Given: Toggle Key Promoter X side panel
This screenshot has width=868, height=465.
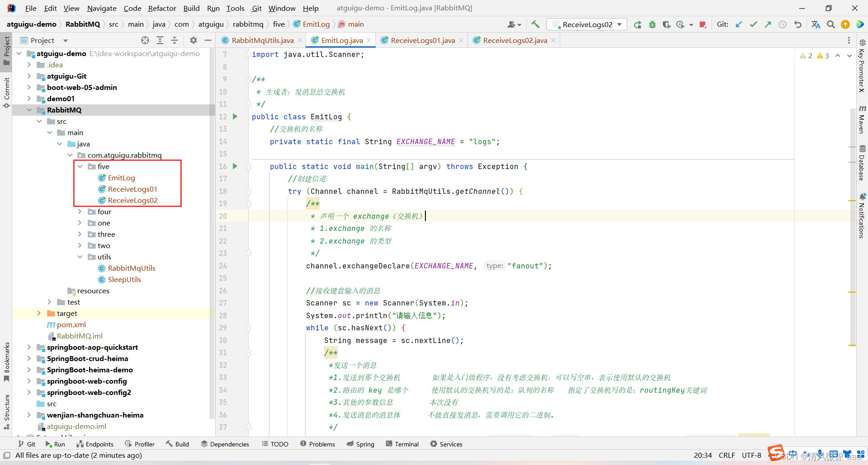Looking at the screenshot, I should [862, 66].
